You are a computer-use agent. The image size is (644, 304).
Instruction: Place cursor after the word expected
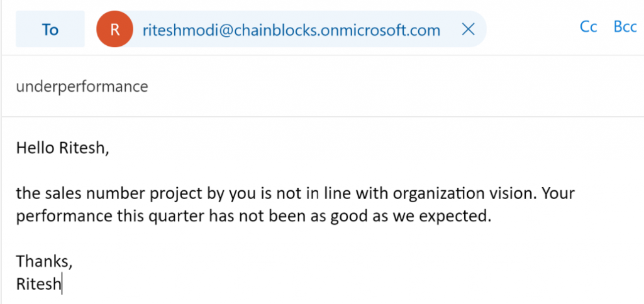point(489,217)
